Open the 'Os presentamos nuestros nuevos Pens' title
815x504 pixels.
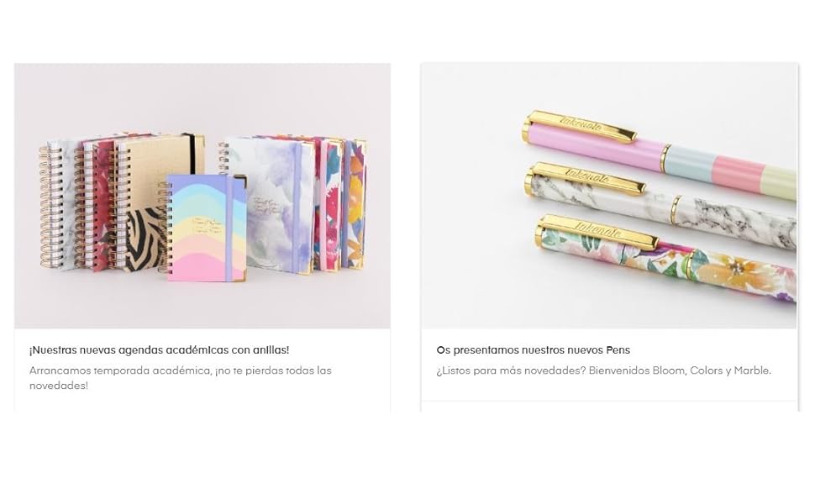(x=534, y=350)
